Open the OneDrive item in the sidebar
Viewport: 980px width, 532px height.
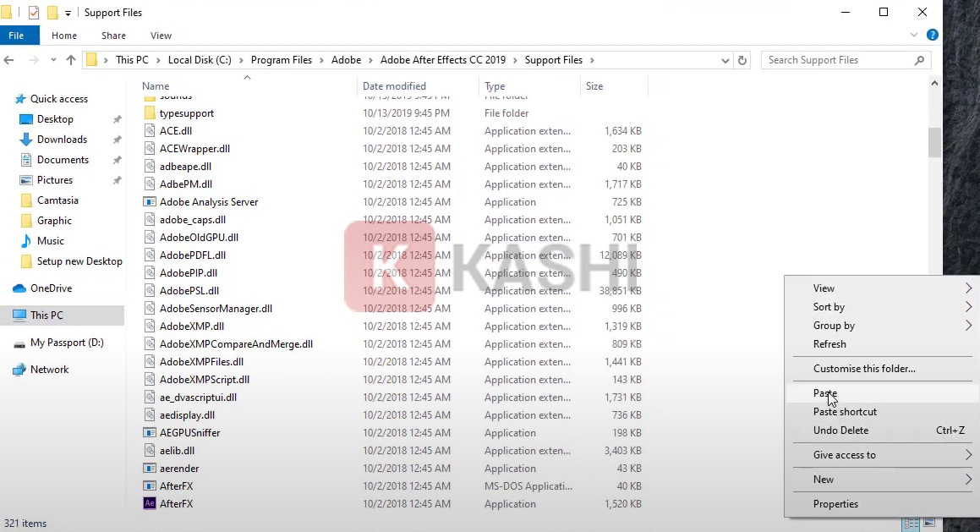coord(52,288)
